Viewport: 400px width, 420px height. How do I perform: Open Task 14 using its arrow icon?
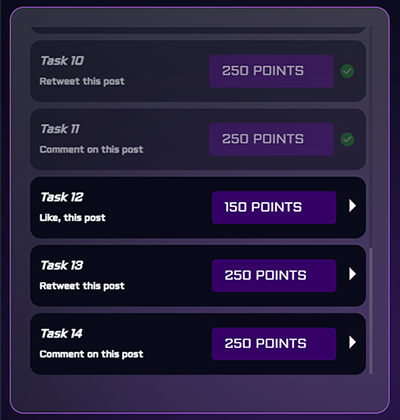tap(352, 342)
